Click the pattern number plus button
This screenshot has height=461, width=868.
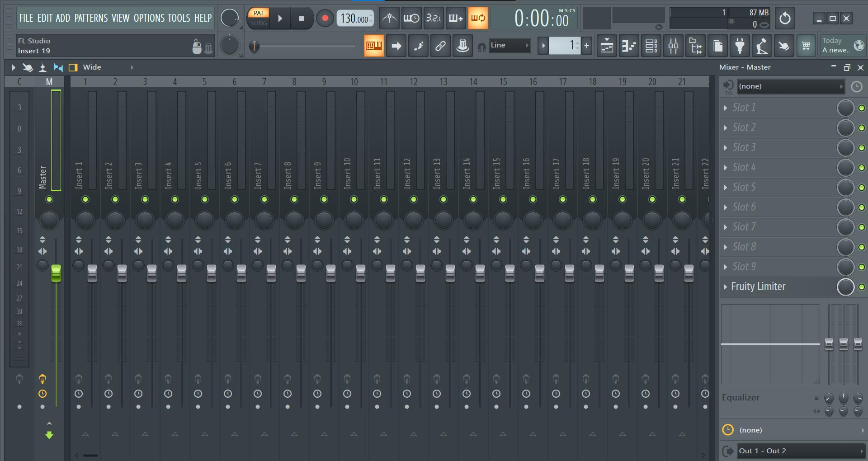tap(587, 46)
